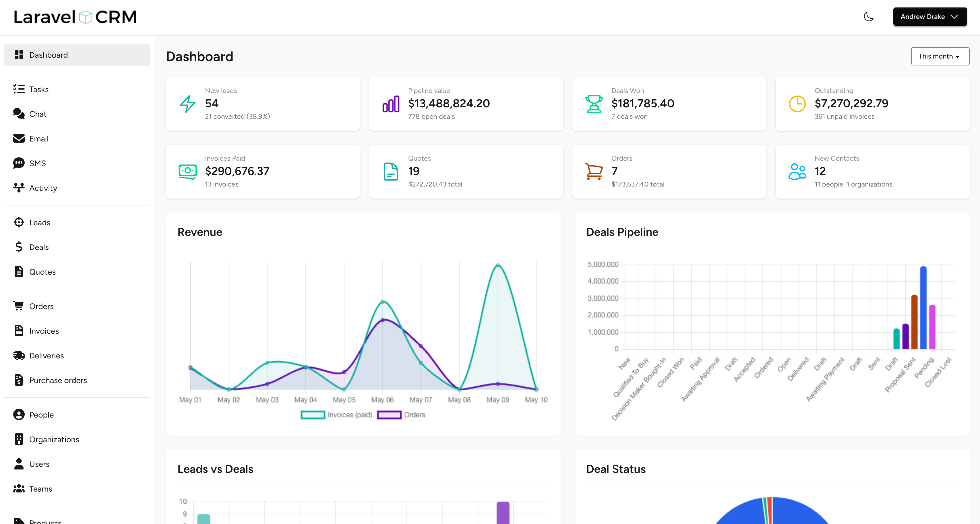This screenshot has width=980, height=524.
Task: Click the document icon on Quotes stat card
Action: (x=391, y=172)
